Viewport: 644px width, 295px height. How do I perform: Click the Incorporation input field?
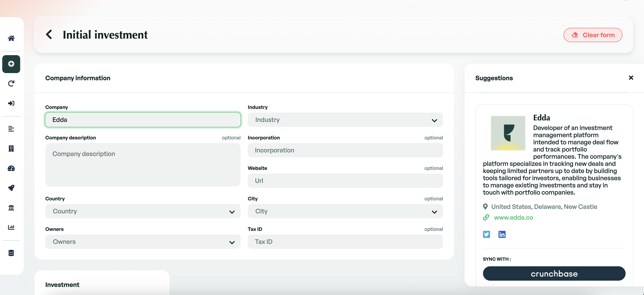[345, 150]
